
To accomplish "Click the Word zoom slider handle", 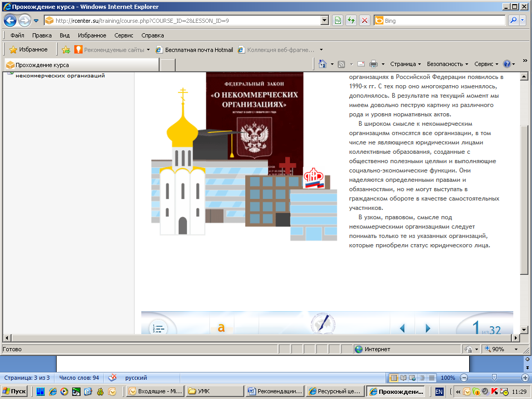I will 495,378.
